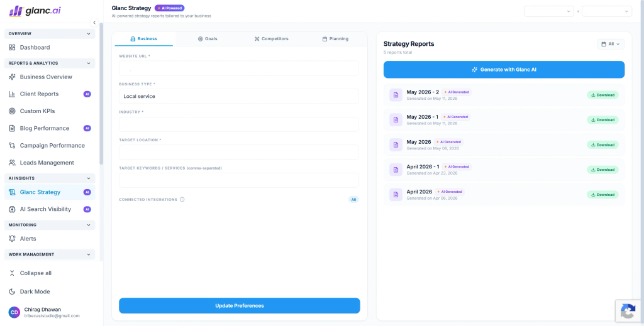
Task: Collapse the Monitoring section
Action: (50, 225)
